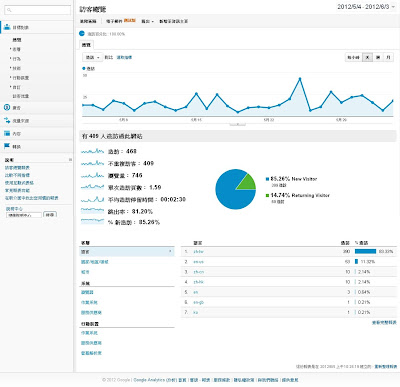
Task: Open the Content section icon in sidebar
Action: [x=7, y=133]
